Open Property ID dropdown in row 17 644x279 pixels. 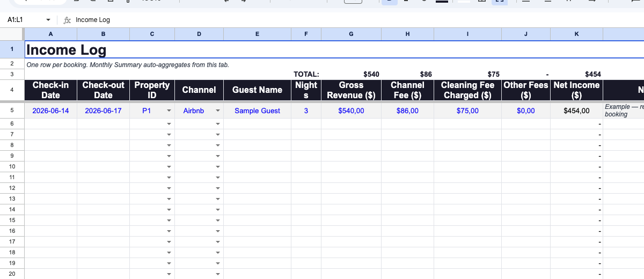pos(169,242)
